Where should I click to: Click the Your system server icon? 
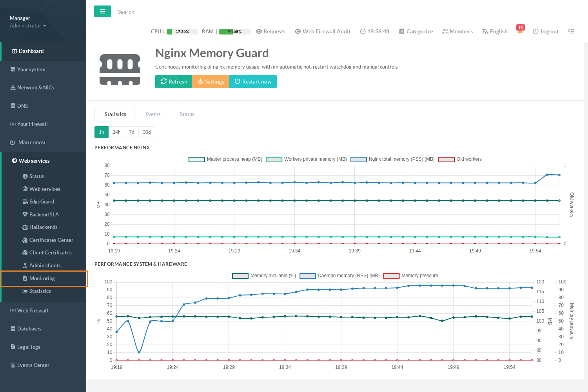coord(13,69)
